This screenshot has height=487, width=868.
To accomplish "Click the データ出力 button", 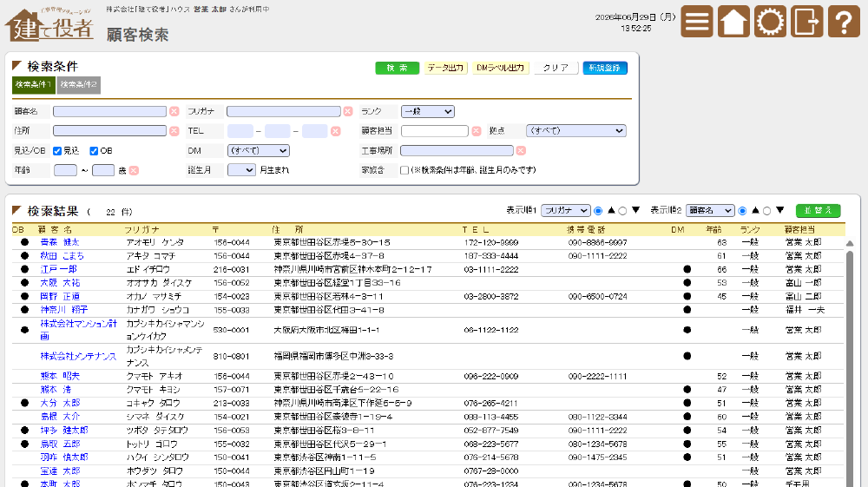I will [x=445, y=68].
